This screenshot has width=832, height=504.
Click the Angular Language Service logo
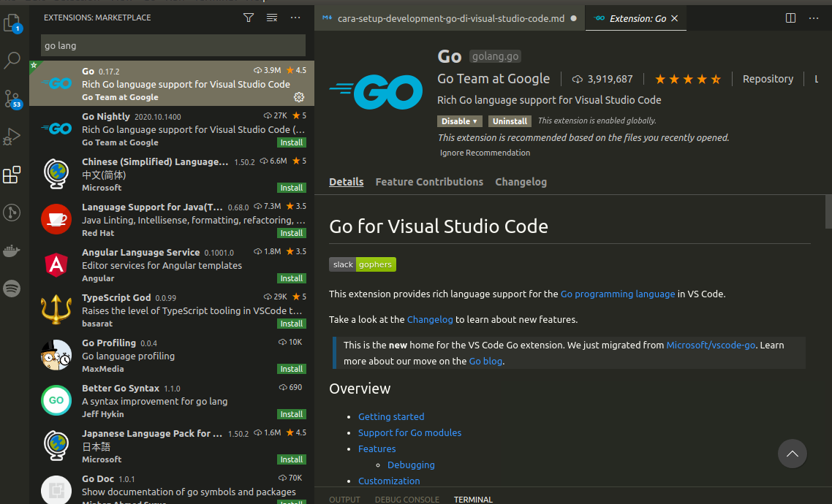(x=56, y=264)
